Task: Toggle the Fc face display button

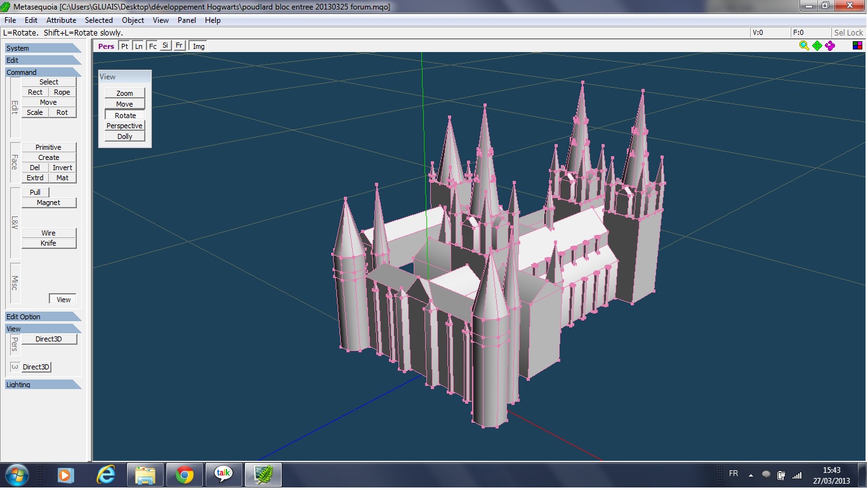Action: coord(152,46)
